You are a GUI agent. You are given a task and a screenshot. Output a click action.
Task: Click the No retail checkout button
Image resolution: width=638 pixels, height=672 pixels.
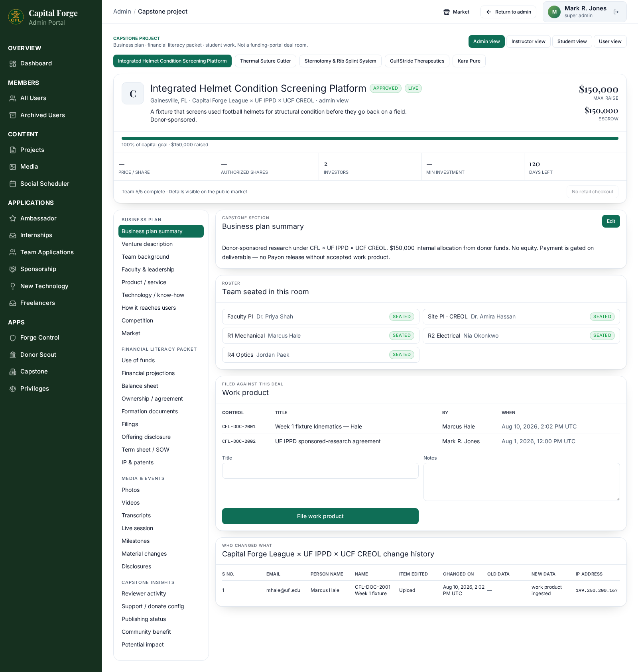[x=593, y=192]
